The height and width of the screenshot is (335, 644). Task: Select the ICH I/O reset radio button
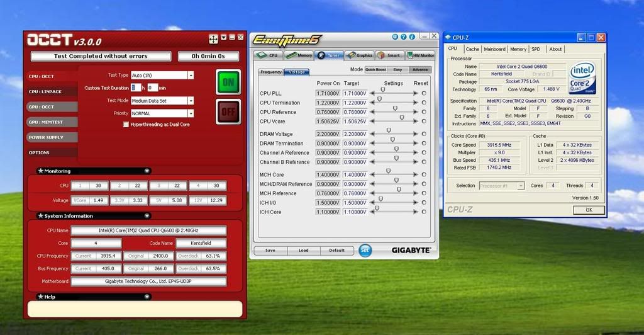pyautogui.click(x=424, y=203)
